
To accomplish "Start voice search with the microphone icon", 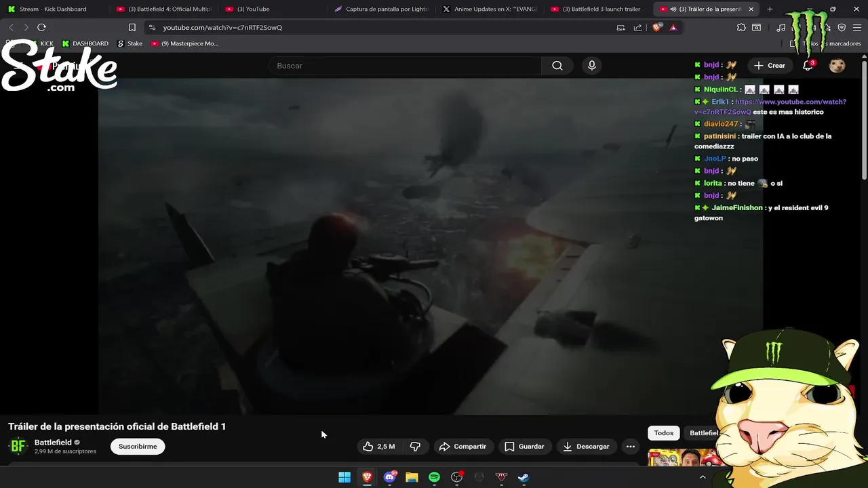I will coord(592,66).
